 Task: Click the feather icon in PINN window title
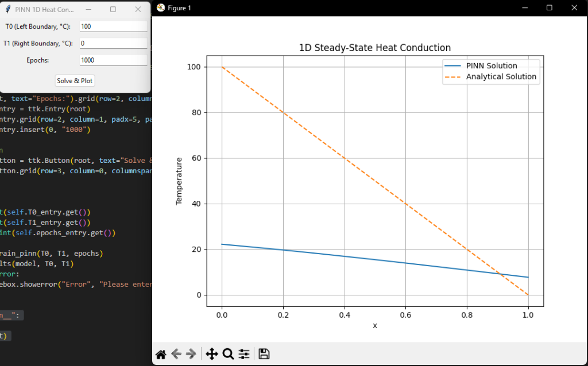click(8, 9)
